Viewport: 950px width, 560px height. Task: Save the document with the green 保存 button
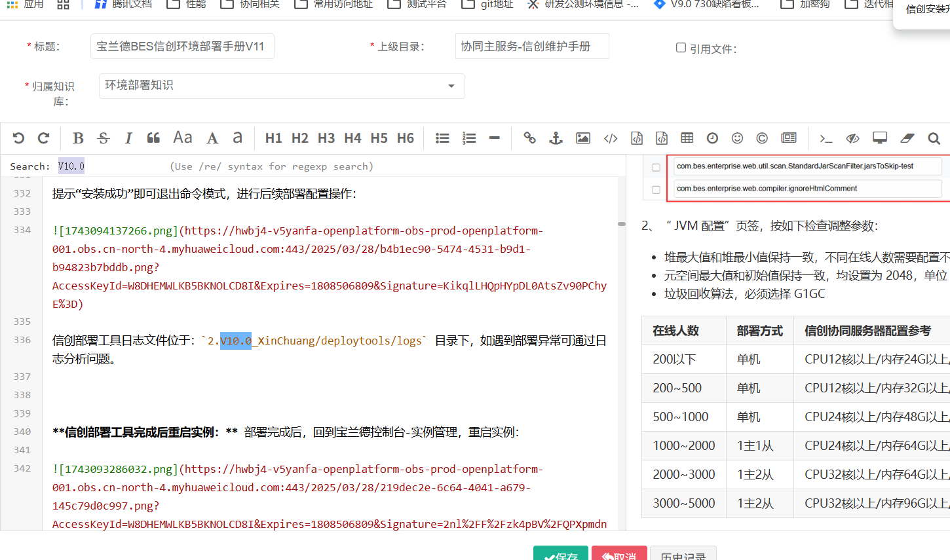pyautogui.click(x=561, y=553)
